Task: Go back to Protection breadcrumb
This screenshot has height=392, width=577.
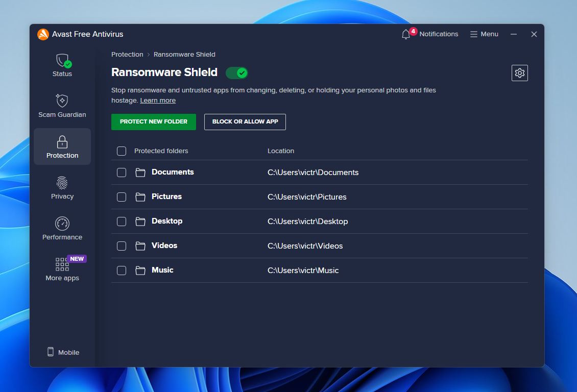Action: click(127, 55)
